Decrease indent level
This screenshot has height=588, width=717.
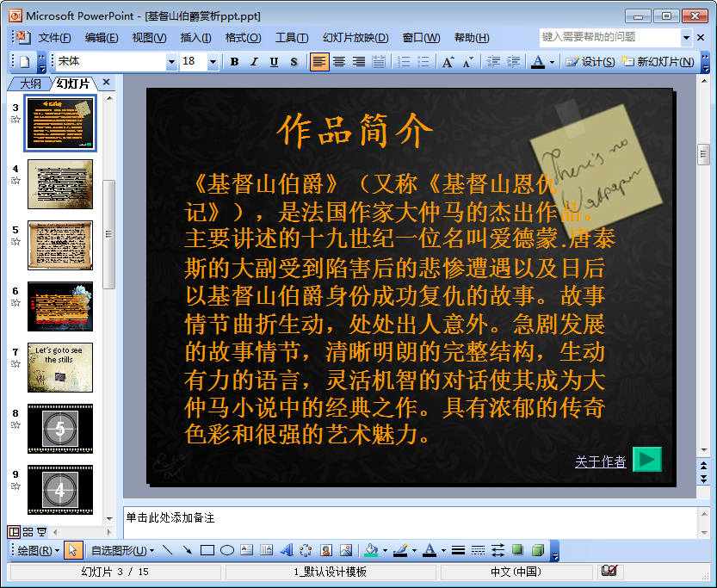coord(493,62)
